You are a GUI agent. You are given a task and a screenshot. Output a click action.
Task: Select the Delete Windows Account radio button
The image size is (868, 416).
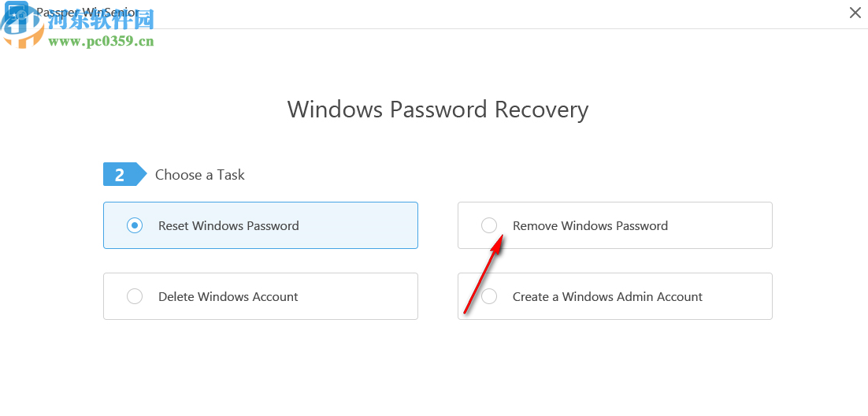[135, 296]
